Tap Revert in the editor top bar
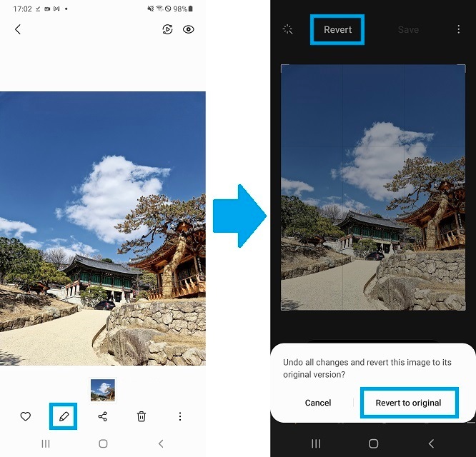The image size is (476, 457). (337, 29)
